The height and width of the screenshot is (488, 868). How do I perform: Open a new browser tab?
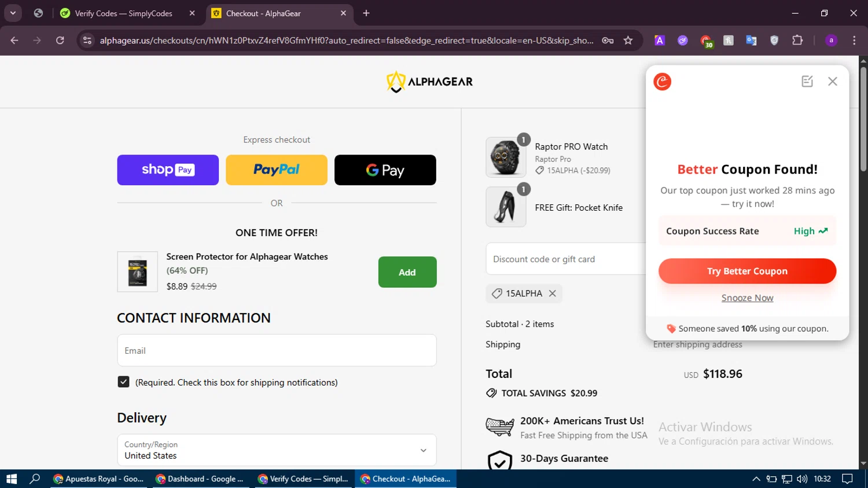pyautogui.click(x=366, y=13)
